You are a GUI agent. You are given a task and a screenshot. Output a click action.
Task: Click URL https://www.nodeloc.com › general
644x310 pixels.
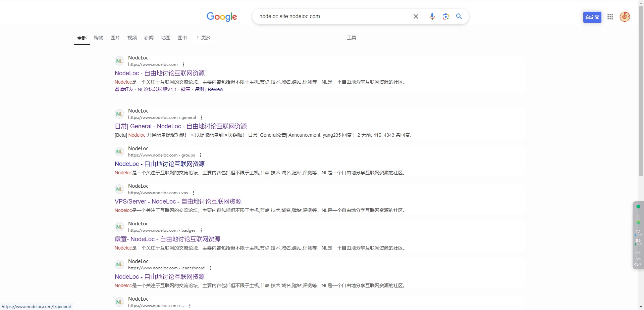coord(162,118)
